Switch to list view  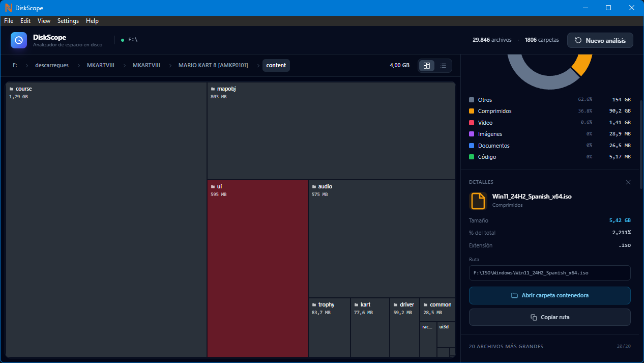point(443,66)
